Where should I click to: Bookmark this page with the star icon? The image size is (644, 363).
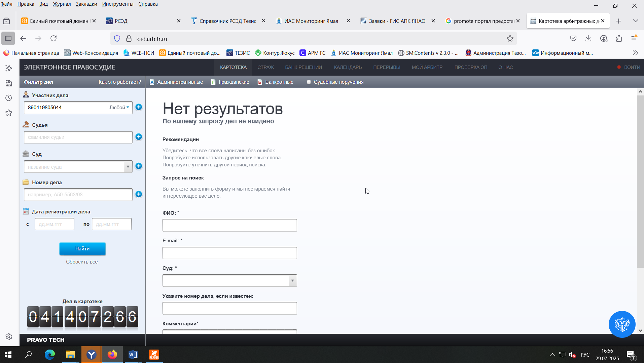pos(510,39)
